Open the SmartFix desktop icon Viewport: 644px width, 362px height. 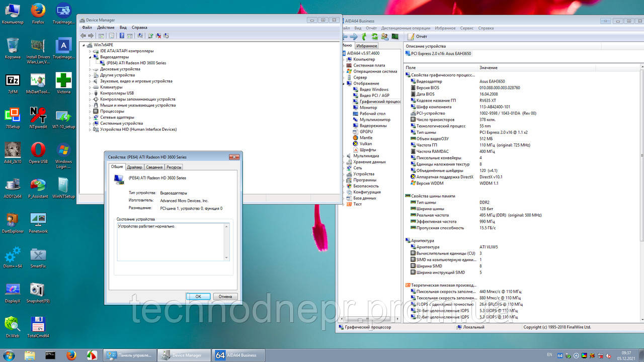(38, 257)
